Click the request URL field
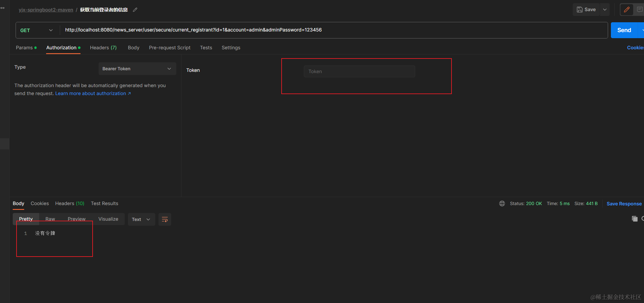Screen dimensions: 644x303 (334, 30)
